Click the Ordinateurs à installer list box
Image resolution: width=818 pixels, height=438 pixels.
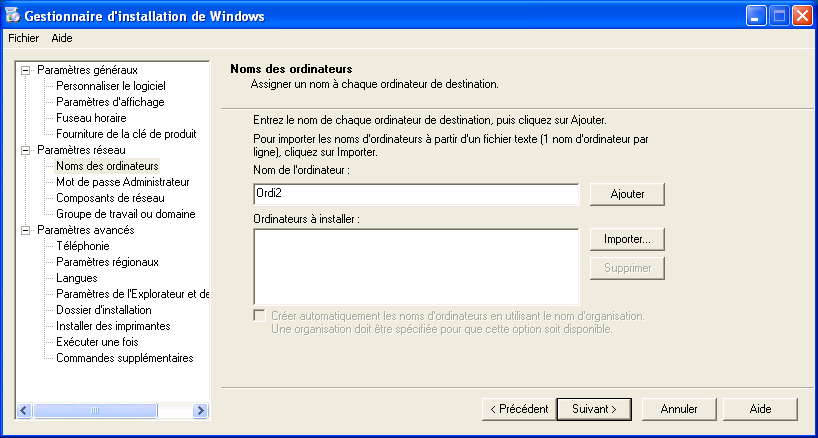pos(416,266)
